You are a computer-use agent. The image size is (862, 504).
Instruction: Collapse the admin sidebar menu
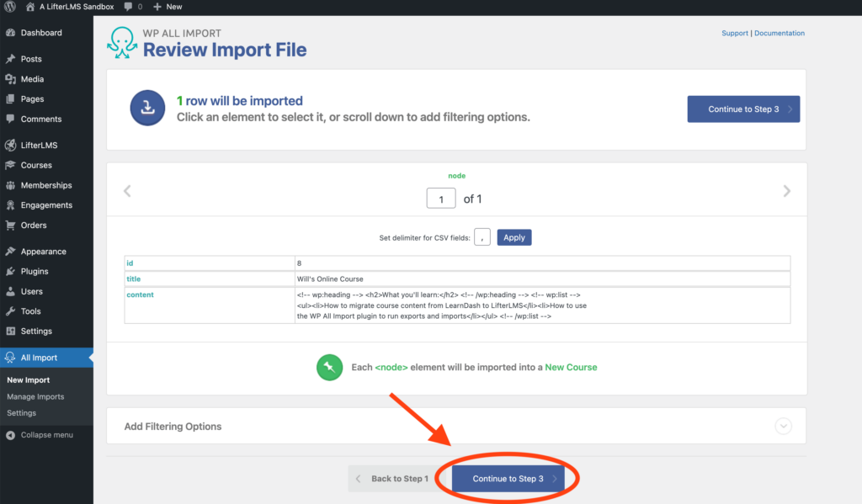pos(40,435)
